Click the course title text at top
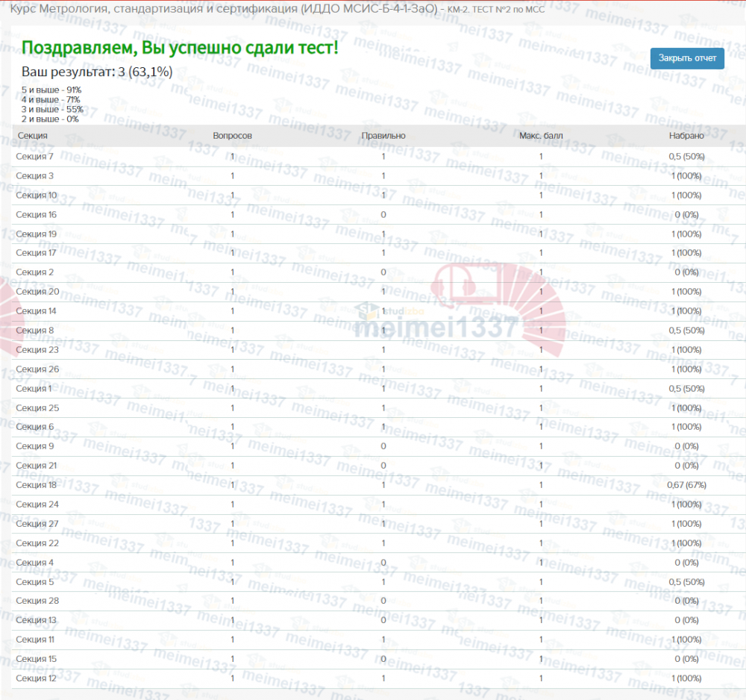This screenshot has width=746, height=700. [278, 9]
